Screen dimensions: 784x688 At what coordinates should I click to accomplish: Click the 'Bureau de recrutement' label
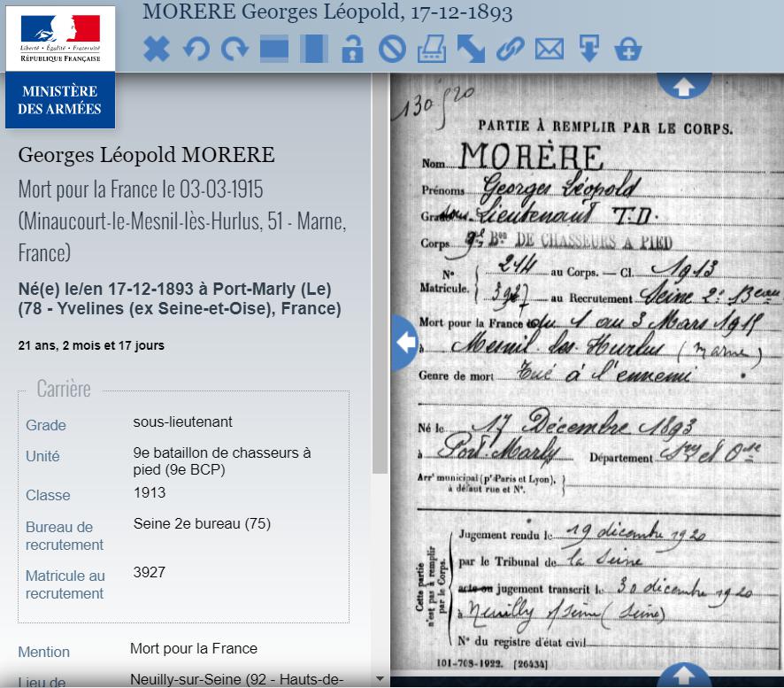pyautogui.click(x=65, y=536)
